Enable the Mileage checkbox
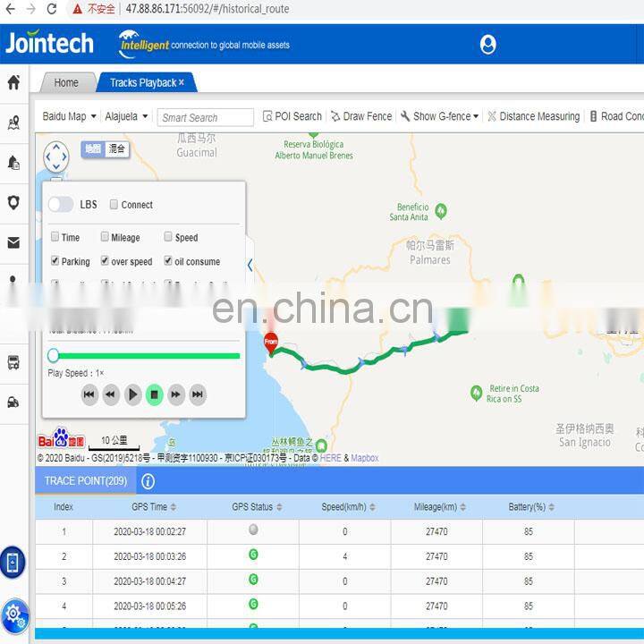 [105, 237]
